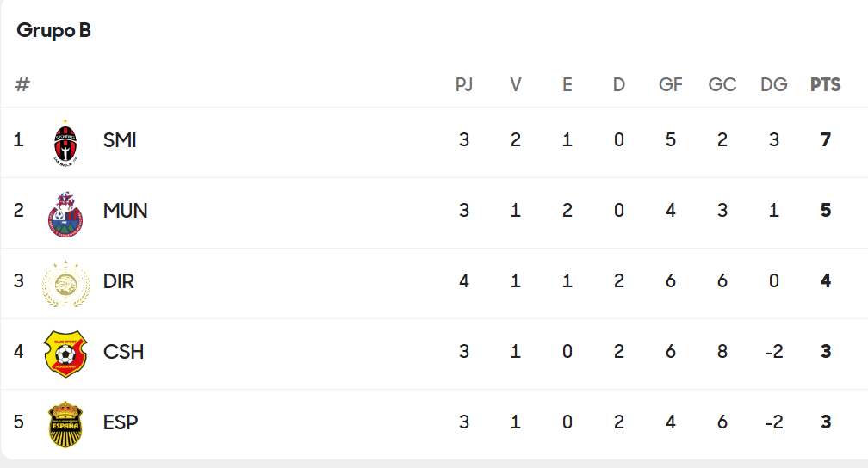The width and height of the screenshot is (868, 468).
Task: Click the CSH Herediano shield logo
Action: click(x=65, y=354)
